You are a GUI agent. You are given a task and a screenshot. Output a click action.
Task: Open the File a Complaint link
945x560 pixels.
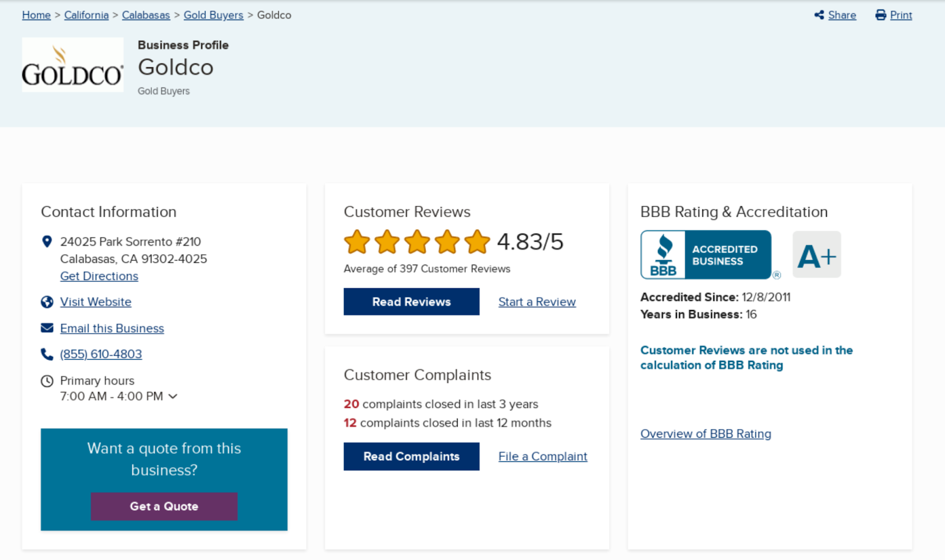click(543, 457)
